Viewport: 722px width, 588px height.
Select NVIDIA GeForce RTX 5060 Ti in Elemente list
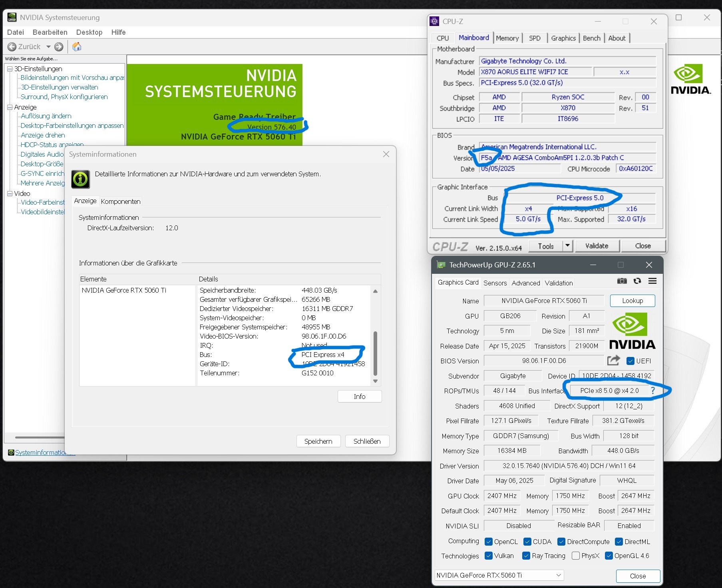(124, 290)
